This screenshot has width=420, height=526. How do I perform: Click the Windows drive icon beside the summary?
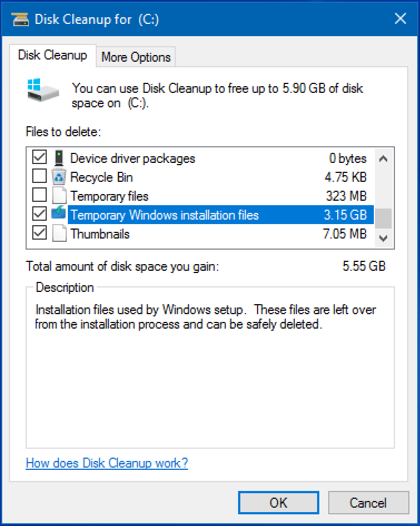(x=43, y=90)
